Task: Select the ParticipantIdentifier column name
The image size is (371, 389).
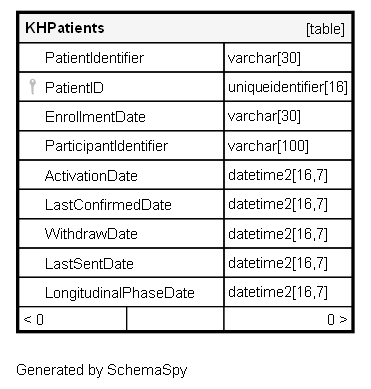Action: coord(106,146)
